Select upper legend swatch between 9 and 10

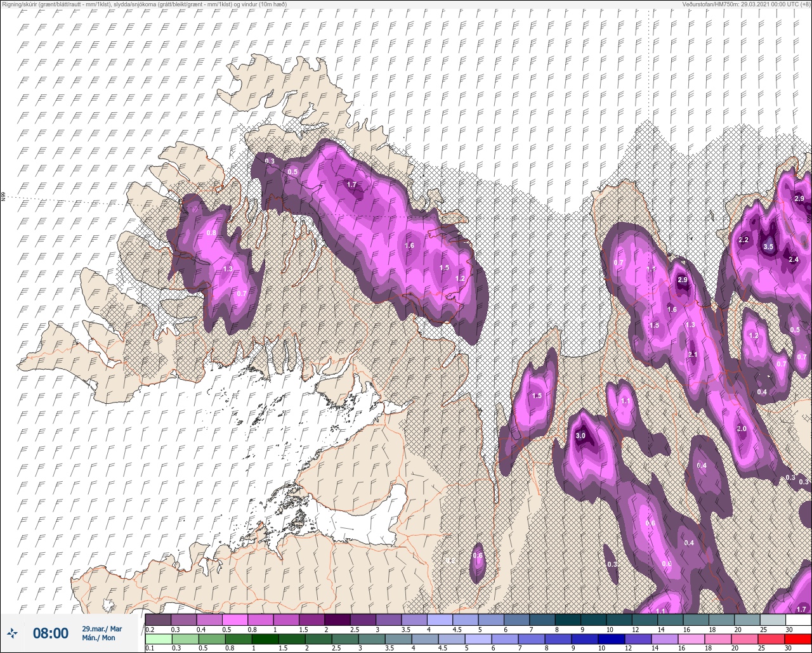pyautogui.click(x=594, y=619)
